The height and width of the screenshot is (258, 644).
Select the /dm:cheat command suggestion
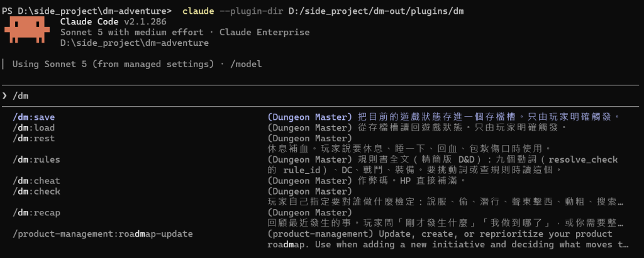tap(36, 181)
